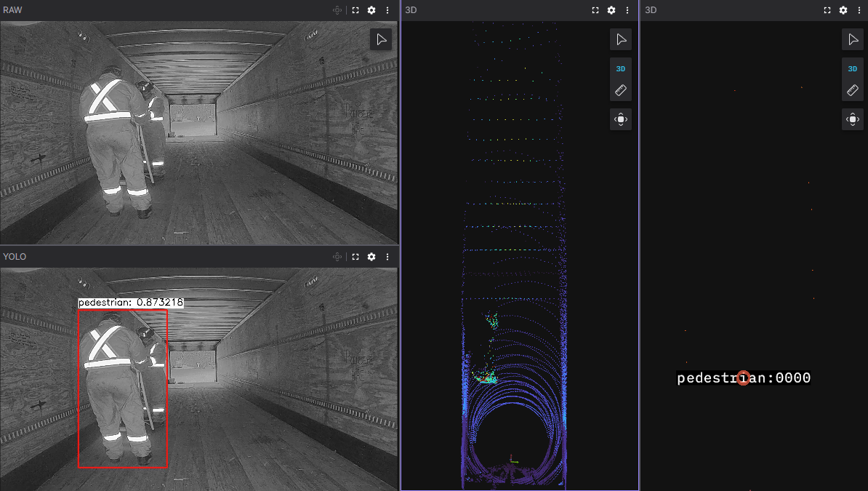Click the select cursor tool in RAW panel

pyautogui.click(x=381, y=39)
